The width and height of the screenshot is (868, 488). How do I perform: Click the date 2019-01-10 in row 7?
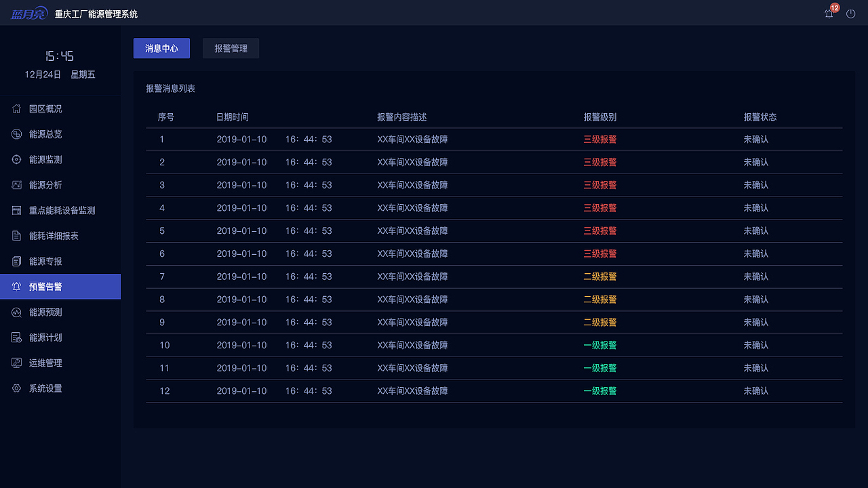(x=241, y=277)
